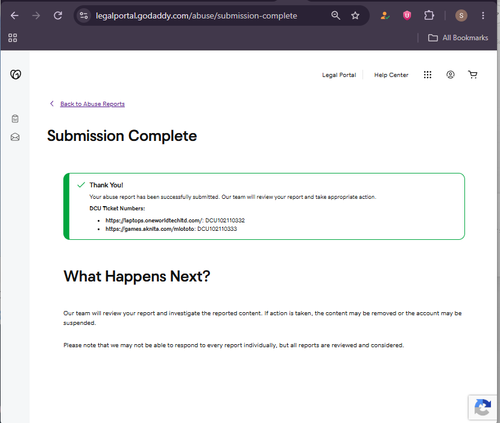
Task: Go back with the browser back arrow
Action: tap(14, 15)
